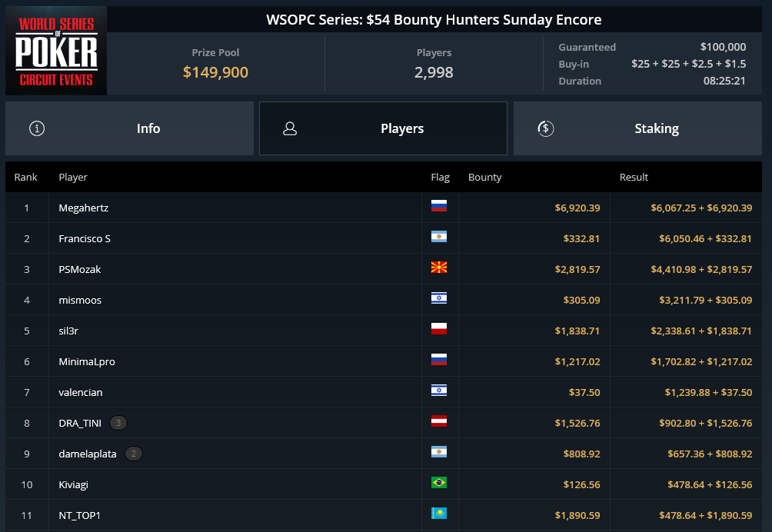Click the Rank column header
Viewport: 772px width, 532px height.
(25, 177)
